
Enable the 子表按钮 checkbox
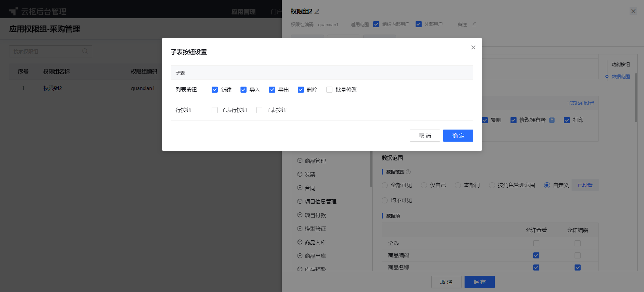259,110
